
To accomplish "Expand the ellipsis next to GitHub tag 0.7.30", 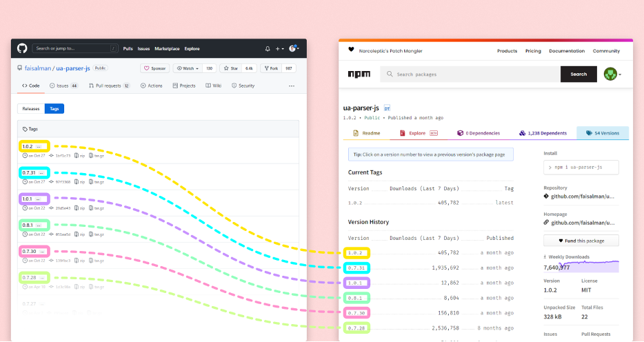I will coord(42,252).
